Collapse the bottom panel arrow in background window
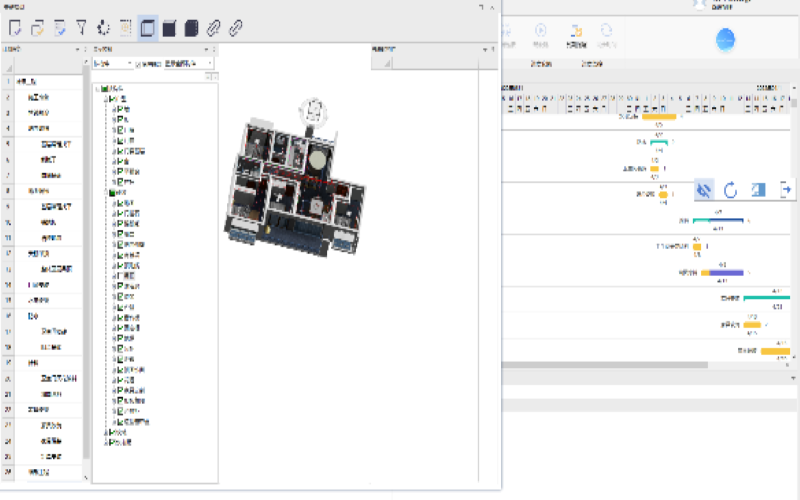 (793, 378)
